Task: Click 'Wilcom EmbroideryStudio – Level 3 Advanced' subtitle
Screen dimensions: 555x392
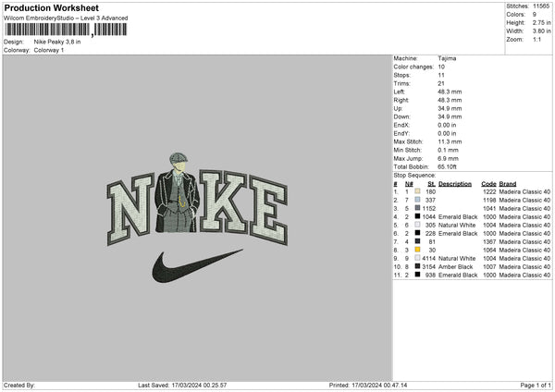Action: [x=66, y=18]
